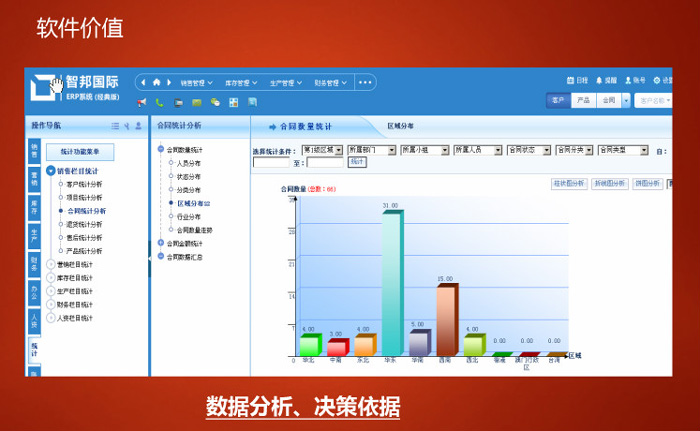
Task: Switch to the 产品 search tab
Action: pyautogui.click(x=583, y=101)
